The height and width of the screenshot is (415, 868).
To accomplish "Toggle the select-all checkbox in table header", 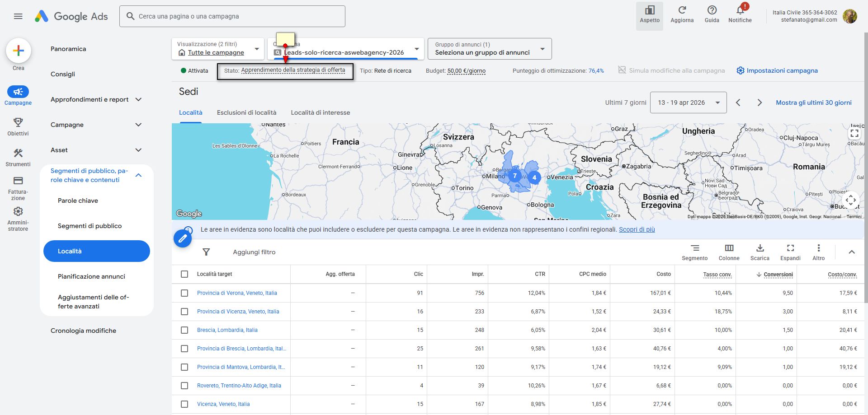I will click(184, 274).
